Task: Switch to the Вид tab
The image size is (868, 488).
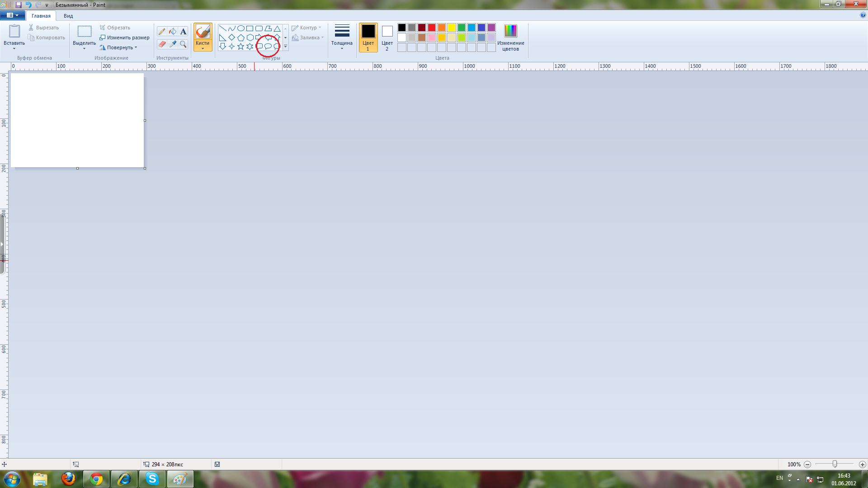Action: click(x=68, y=16)
